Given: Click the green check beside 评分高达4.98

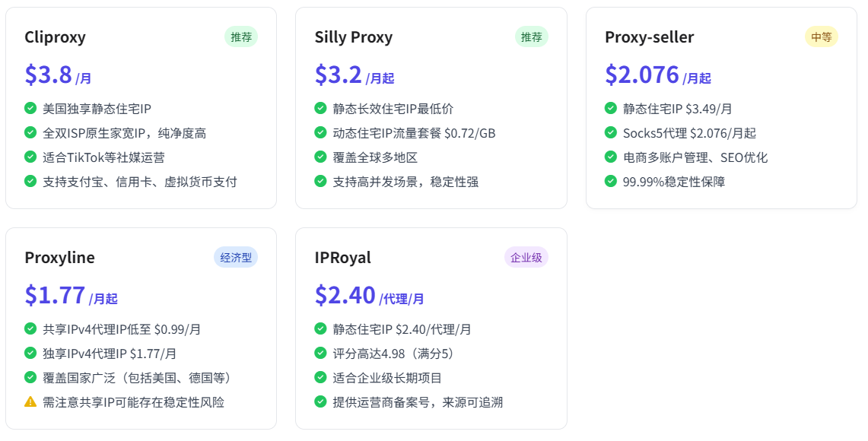Looking at the screenshot, I should [x=320, y=353].
